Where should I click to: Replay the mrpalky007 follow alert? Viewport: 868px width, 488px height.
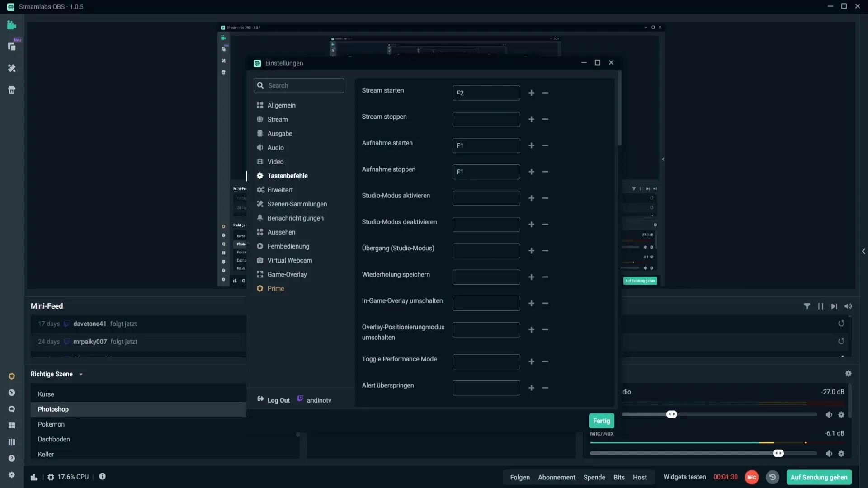click(841, 342)
